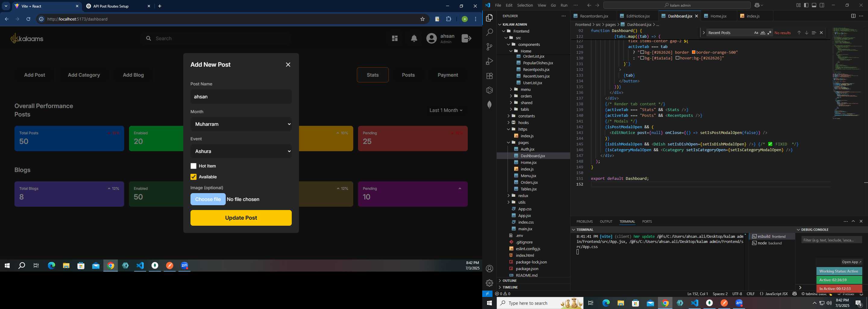Image resolution: width=868 pixels, height=309 pixels.
Task: Open VS Code Search view icon
Action: [x=489, y=32]
